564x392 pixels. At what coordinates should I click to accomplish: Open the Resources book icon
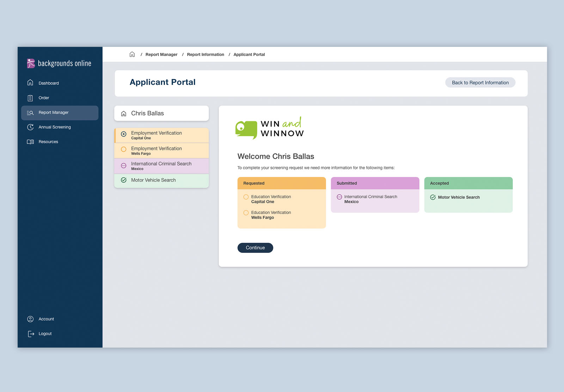tap(30, 142)
